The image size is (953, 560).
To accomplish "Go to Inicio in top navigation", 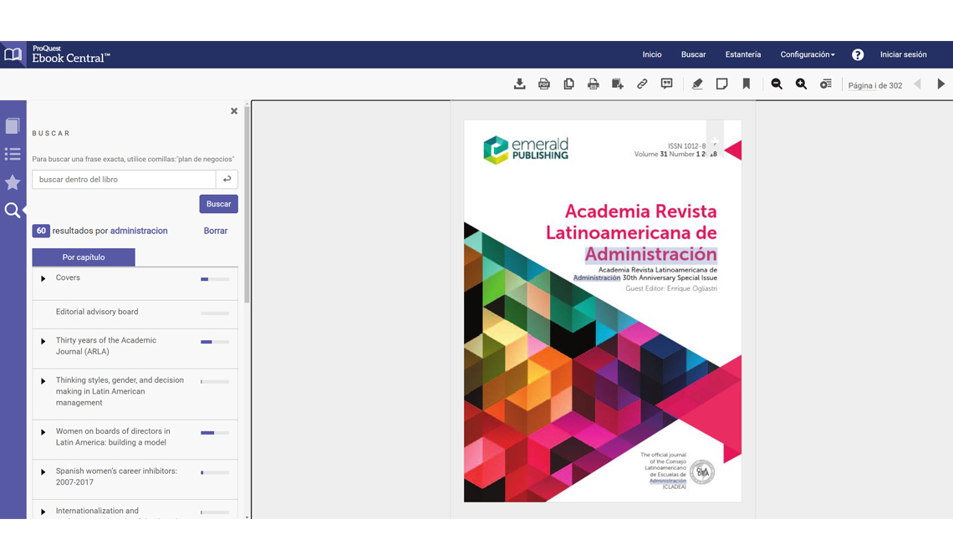I will coord(651,54).
